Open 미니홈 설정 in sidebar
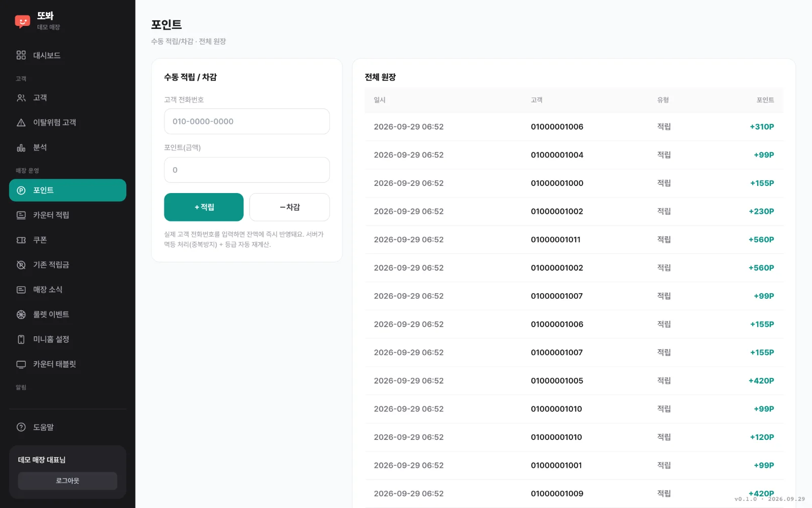The width and height of the screenshot is (812, 508). pos(67,339)
